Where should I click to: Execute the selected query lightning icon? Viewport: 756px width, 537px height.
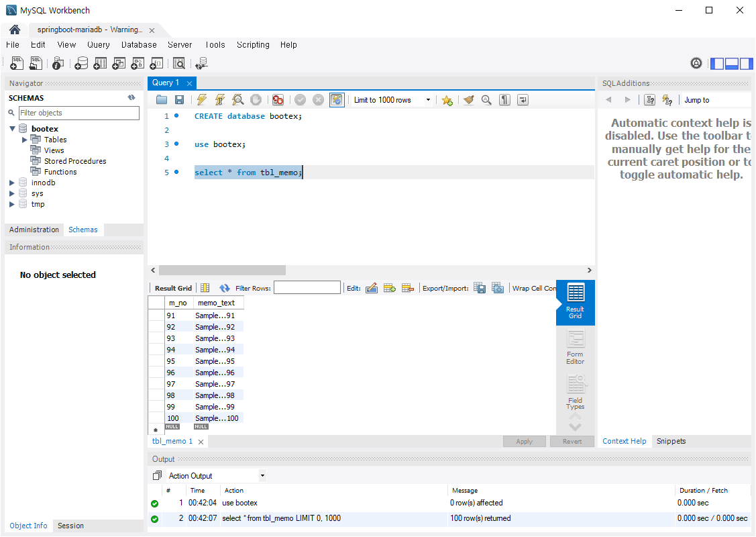pos(201,100)
